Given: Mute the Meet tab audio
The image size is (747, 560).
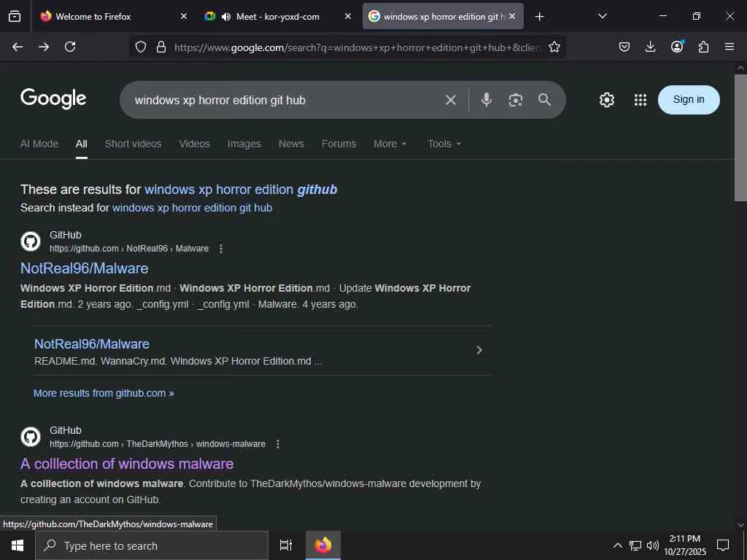Looking at the screenshot, I should click(x=226, y=17).
